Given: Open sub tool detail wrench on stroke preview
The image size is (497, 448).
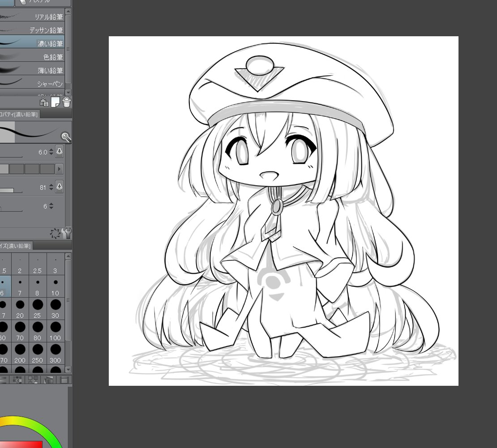Looking at the screenshot, I should tap(66, 137).
